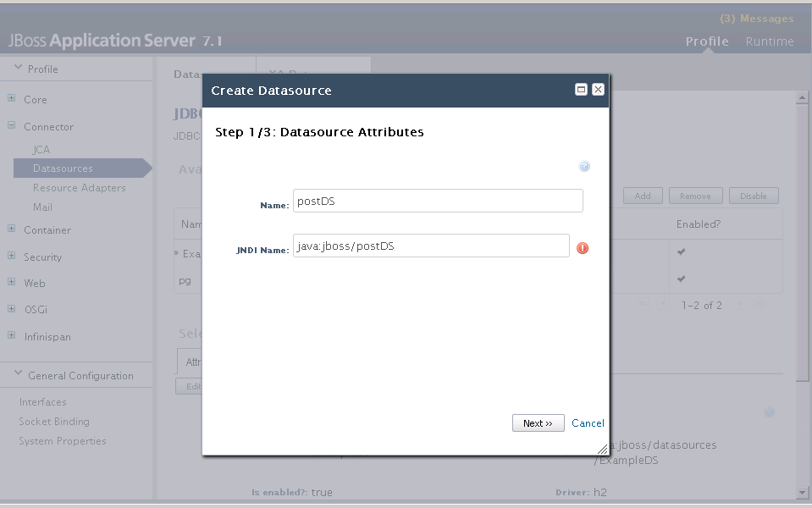Image resolution: width=812 pixels, height=508 pixels.
Task: Expand the Infinispan tree node
Action: (x=12, y=336)
